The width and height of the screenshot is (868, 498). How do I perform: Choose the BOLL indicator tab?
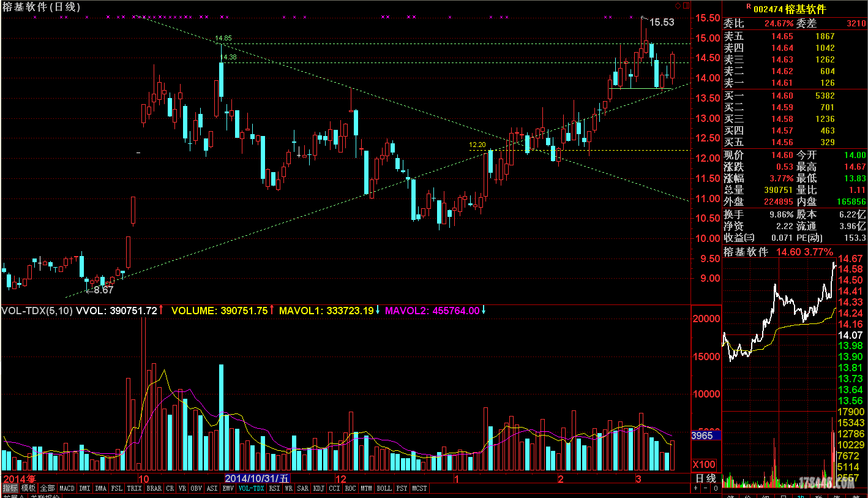pyautogui.click(x=384, y=488)
